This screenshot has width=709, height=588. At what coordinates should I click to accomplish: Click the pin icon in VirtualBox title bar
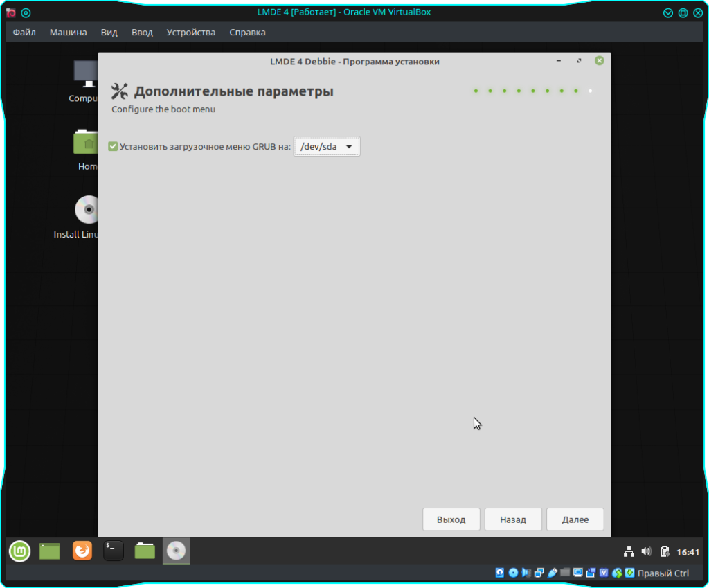coord(26,12)
